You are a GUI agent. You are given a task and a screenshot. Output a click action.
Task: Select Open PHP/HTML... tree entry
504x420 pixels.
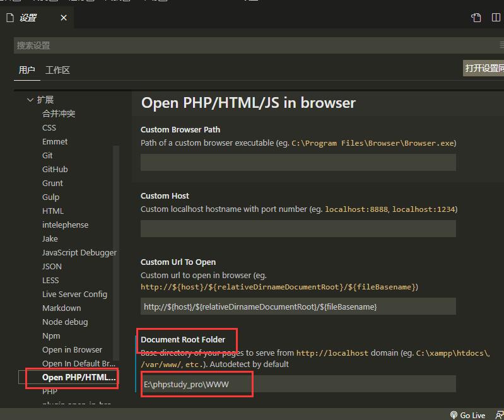pyautogui.click(x=79, y=377)
